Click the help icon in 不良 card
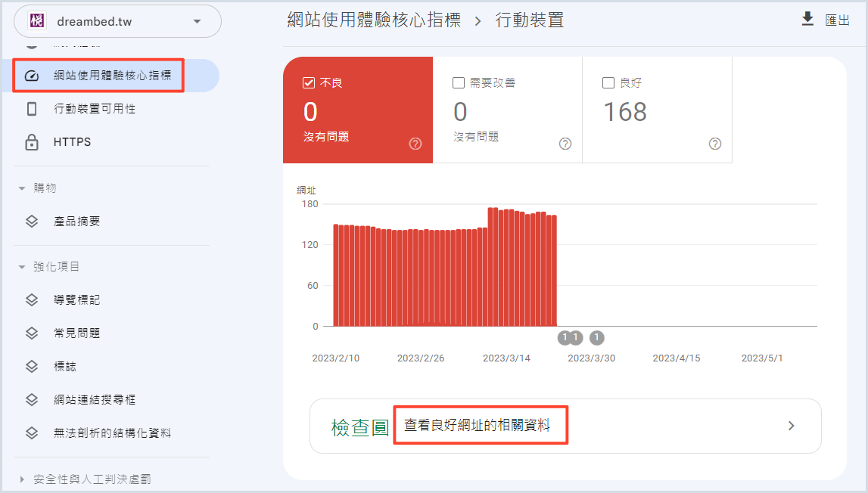Screen dimensions: 868x493 (x=415, y=144)
